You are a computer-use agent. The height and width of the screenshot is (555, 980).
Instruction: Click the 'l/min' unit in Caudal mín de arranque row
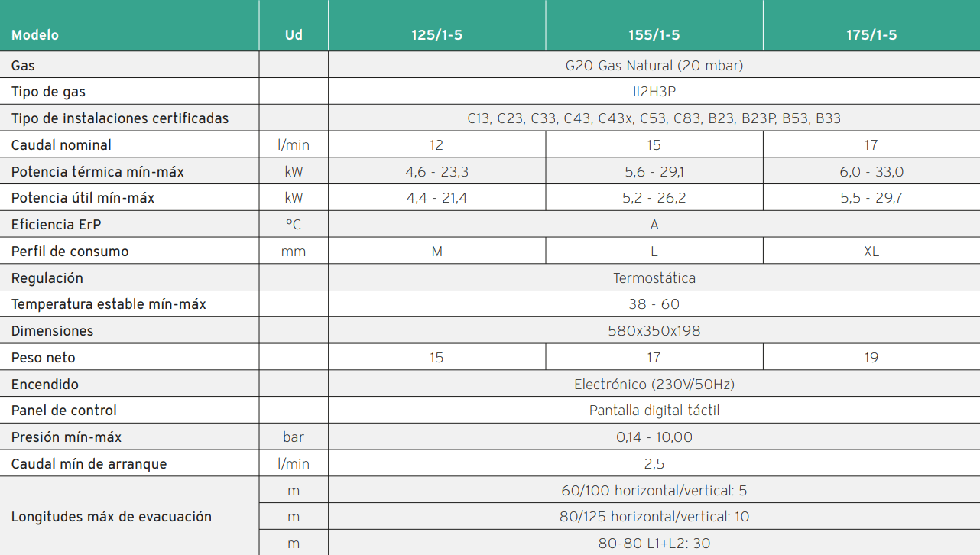pos(294,464)
